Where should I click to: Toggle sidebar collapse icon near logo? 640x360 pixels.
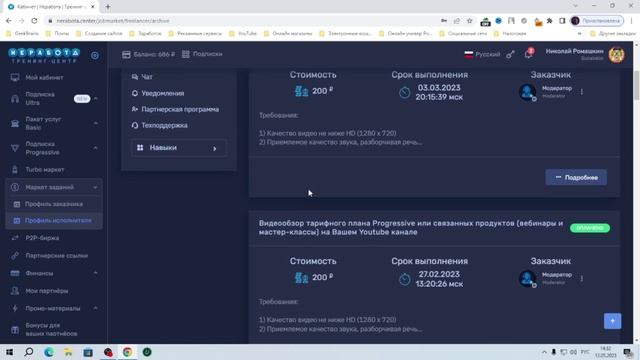point(95,56)
